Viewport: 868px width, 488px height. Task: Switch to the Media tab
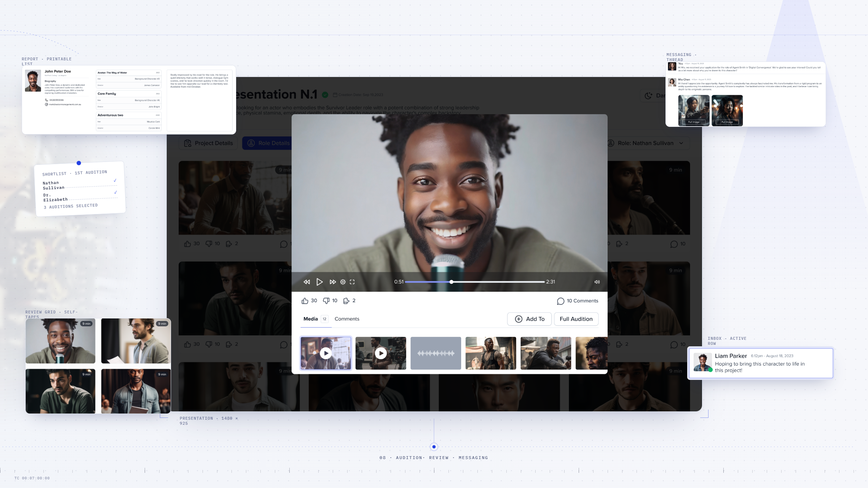(x=315, y=319)
